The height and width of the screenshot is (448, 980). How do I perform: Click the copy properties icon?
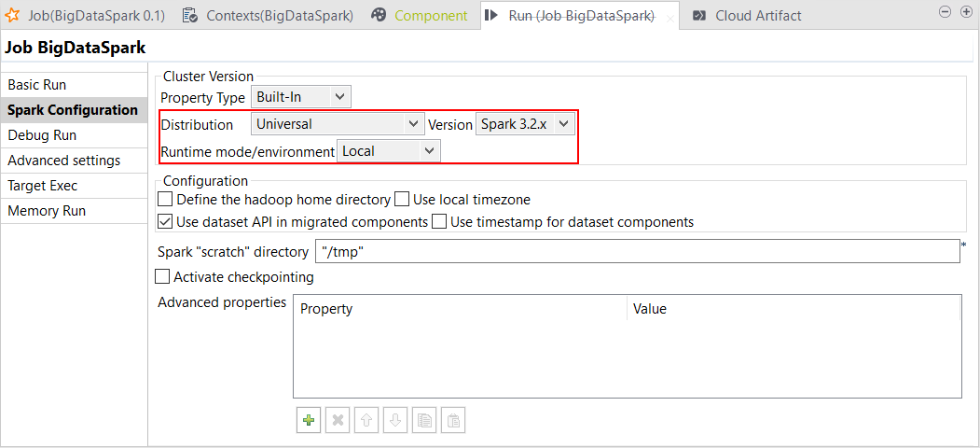[424, 420]
